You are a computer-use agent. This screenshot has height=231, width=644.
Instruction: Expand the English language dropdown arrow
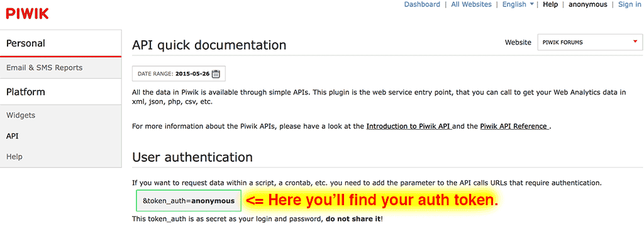click(x=532, y=4)
